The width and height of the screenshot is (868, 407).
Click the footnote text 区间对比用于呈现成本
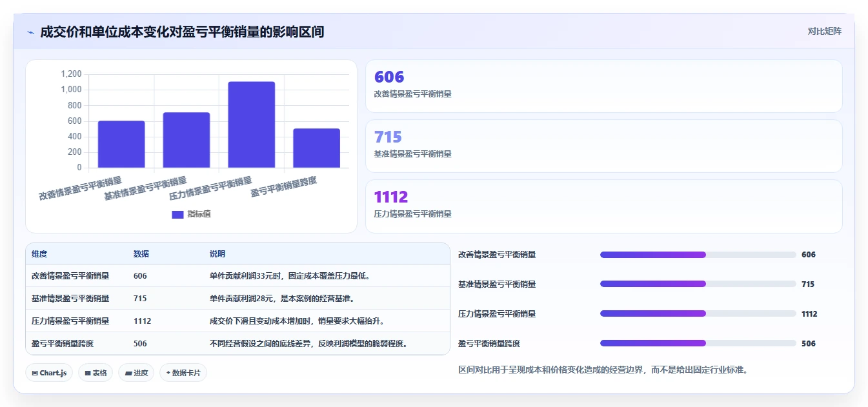click(603, 370)
